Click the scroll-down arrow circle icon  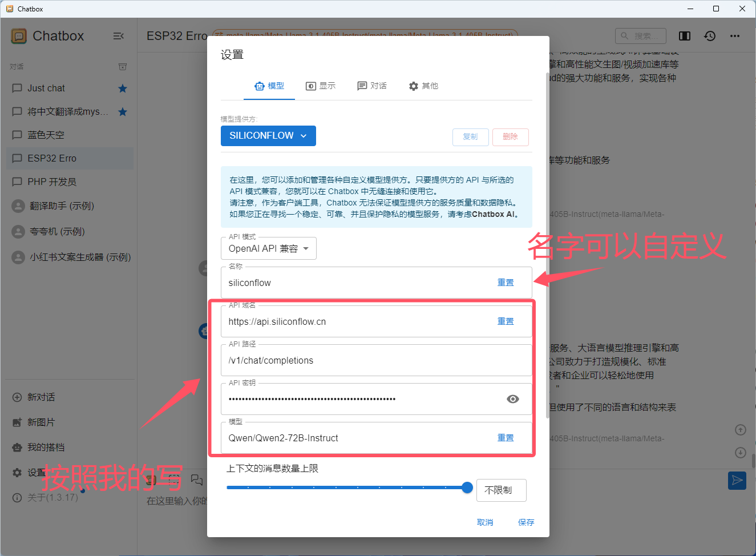[x=741, y=453]
